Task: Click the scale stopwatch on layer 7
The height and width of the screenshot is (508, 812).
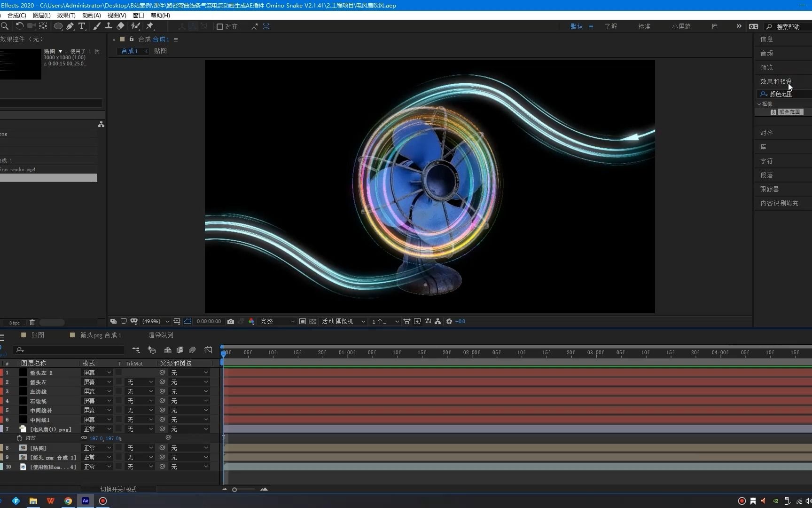Action: click(x=20, y=438)
